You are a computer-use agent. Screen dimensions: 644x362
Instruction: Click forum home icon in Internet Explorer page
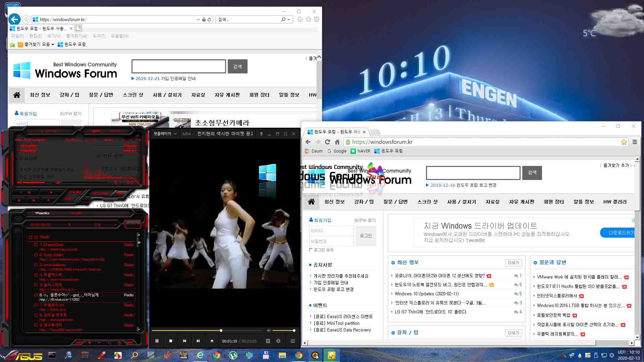point(17,95)
